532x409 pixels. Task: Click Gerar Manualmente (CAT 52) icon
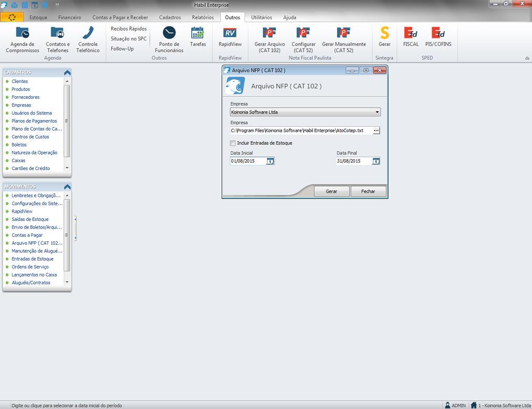(x=344, y=33)
